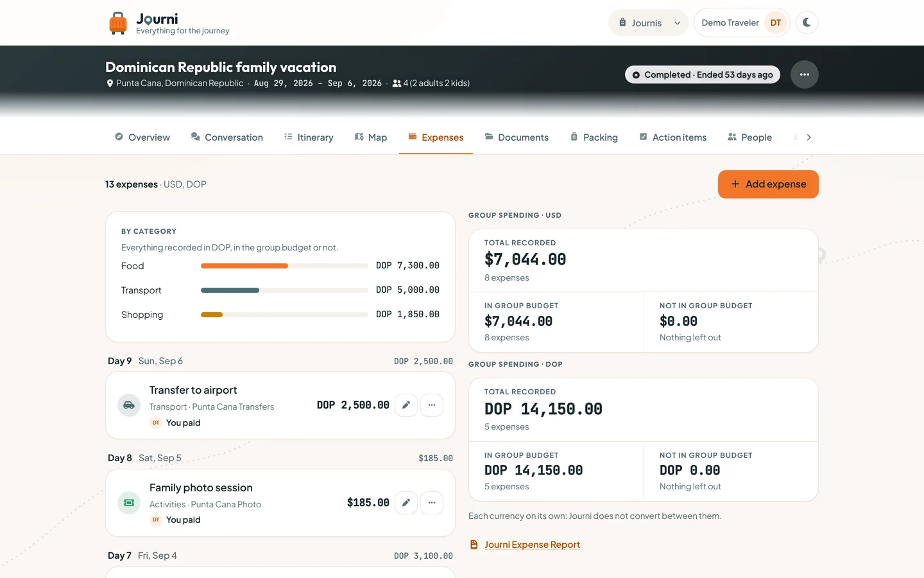Image resolution: width=924 pixels, height=578 pixels.
Task: Open the Documents tab
Action: click(517, 137)
